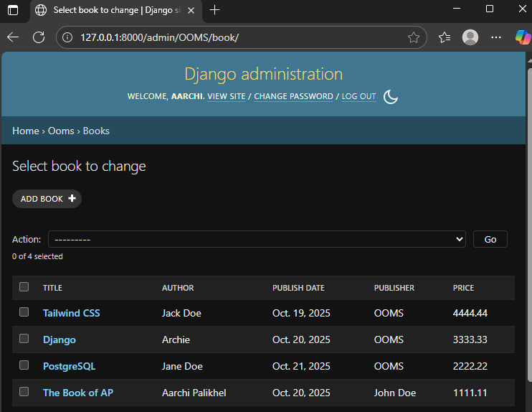532x412 pixels.
Task: Click author cell 'Jane Doe'
Action: [x=182, y=366]
